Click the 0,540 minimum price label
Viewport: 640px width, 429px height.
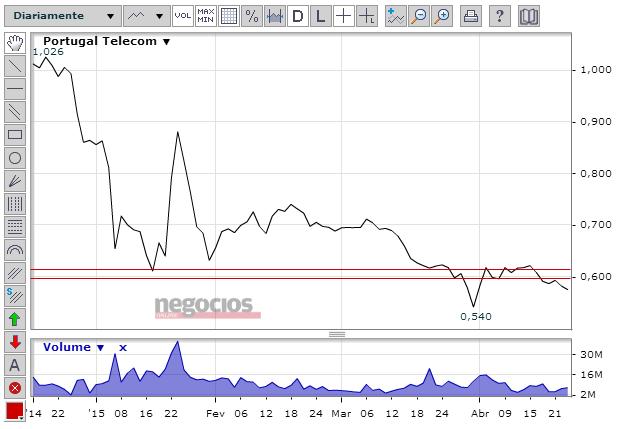(476, 316)
